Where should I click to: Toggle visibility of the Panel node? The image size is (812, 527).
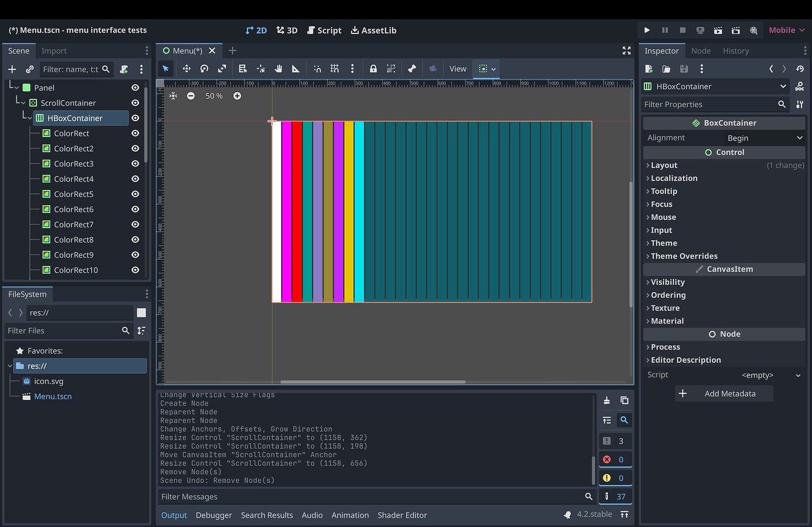click(x=135, y=87)
